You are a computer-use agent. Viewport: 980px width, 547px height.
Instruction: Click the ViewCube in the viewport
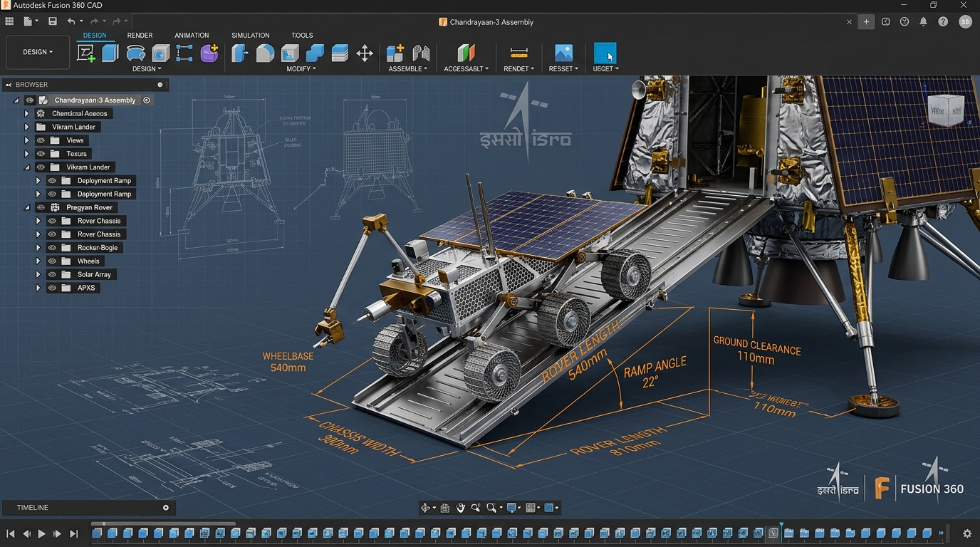pos(946,110)
